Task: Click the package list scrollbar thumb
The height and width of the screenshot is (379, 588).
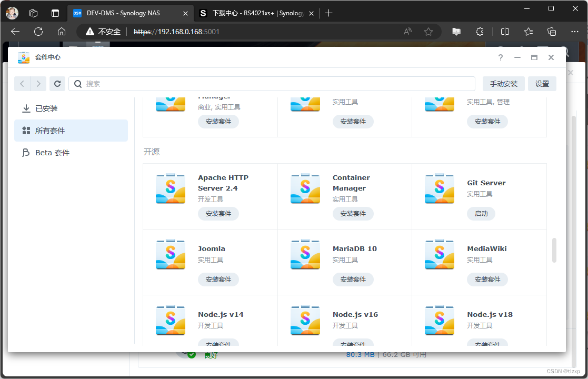Action: click(x=554, y=250)
